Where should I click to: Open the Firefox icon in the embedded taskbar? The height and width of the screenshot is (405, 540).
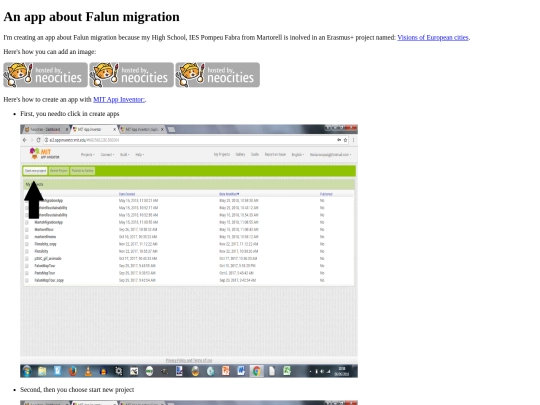click(x=72, y=371)
